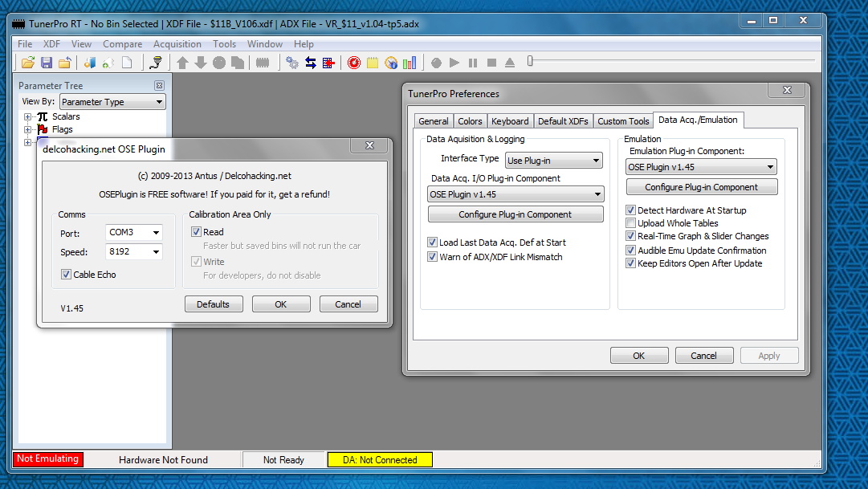Open the Emulation Plug-in Component dropdown

click(x=701, y=167)
